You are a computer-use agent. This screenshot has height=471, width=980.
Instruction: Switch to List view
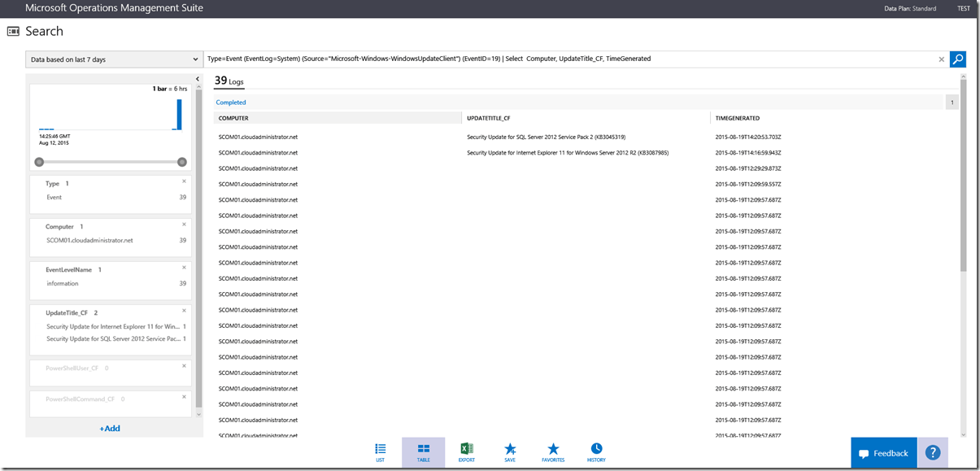click(380, 452)
